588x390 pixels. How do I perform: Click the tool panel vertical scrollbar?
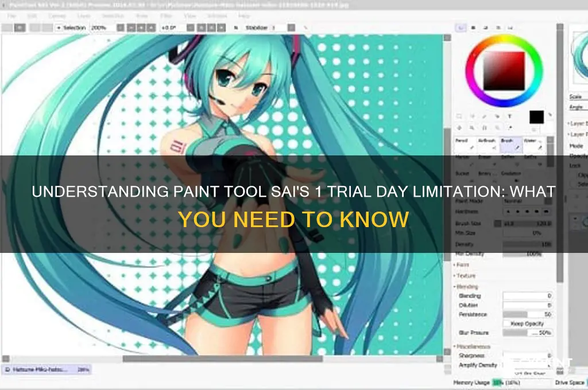[560, 154]
